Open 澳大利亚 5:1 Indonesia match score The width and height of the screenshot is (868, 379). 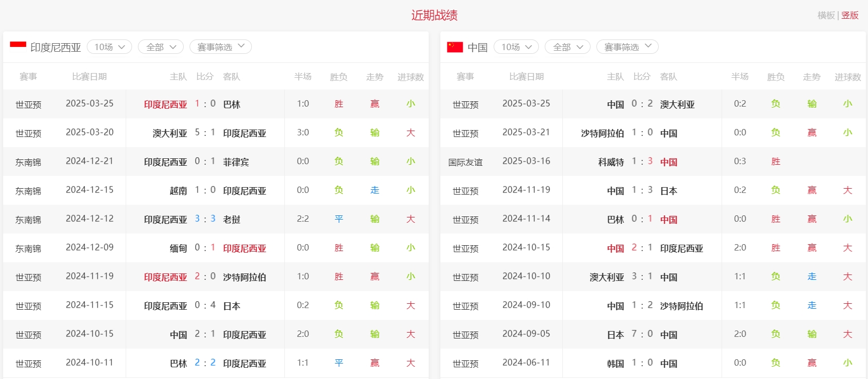(205, 133)
